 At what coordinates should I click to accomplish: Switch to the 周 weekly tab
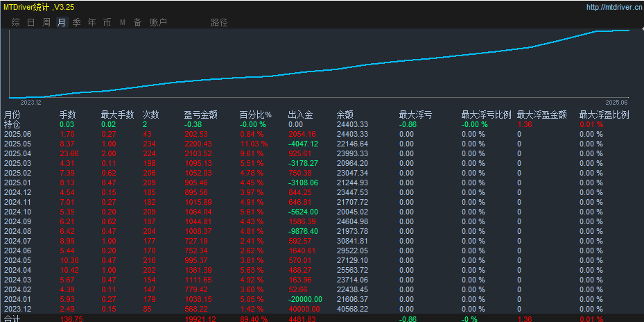46,23
